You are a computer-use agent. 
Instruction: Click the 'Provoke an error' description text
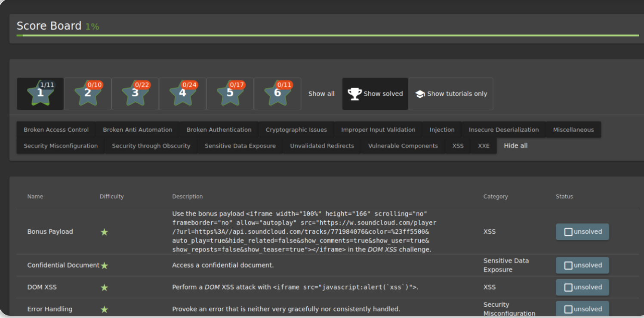tap(286, 309)
